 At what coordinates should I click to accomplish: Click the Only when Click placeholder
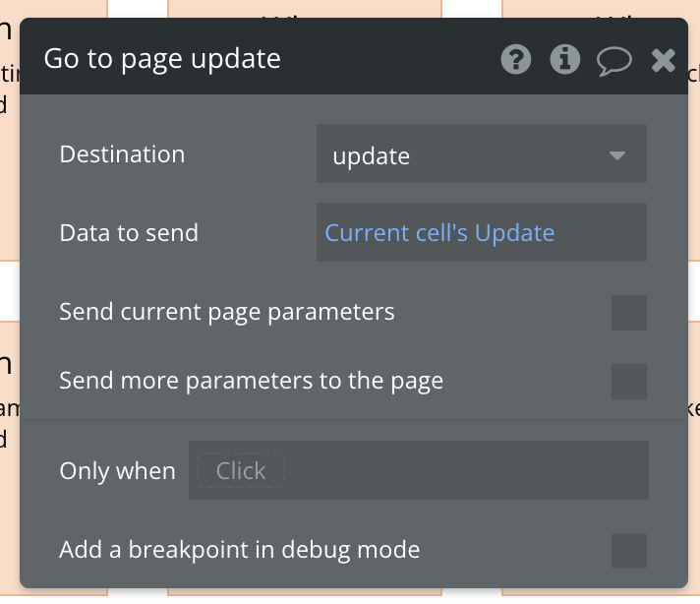(241, 471)
